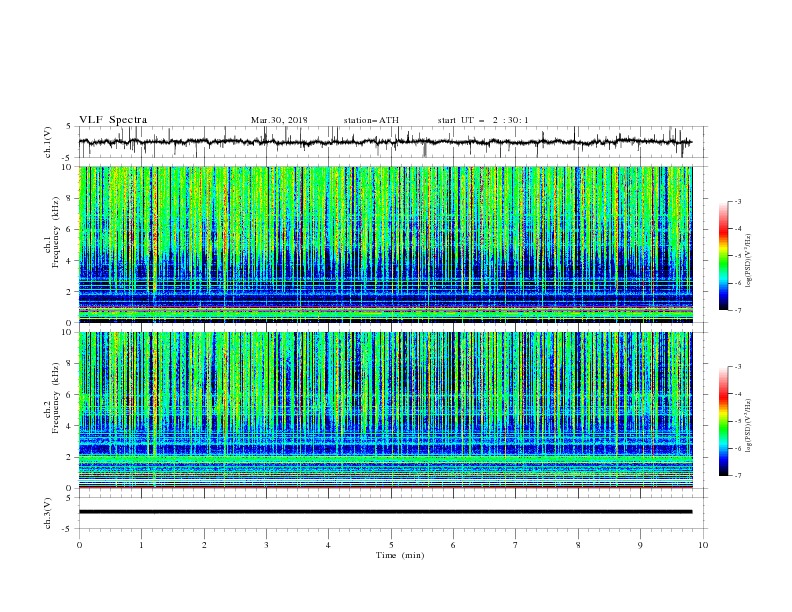
Task: Click the "station=ATH" header label
Action: point(371,120)
